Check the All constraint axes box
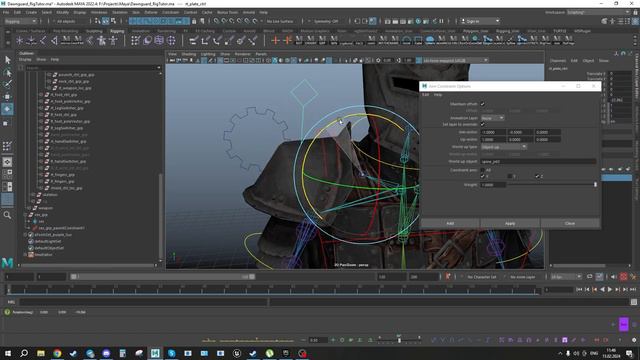 click(x=482, y=170)
